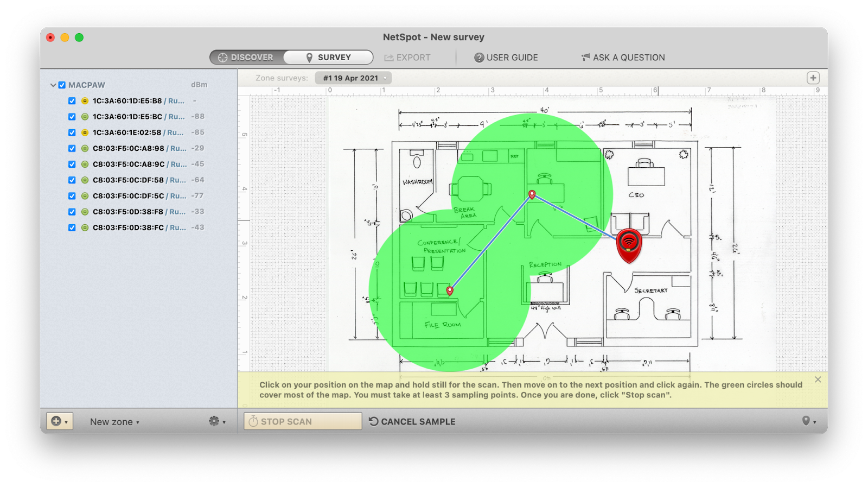Uncheck network 1C:3A:60:1E:02:58
Image resolution: width=868 pixels, height=487 pixels.
click(72, 132)
